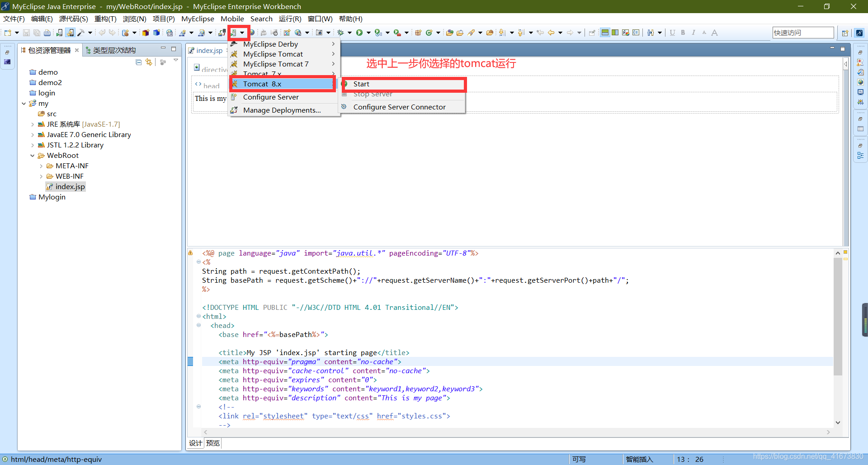Open the Run button dropdown arrow

(368, 33)
